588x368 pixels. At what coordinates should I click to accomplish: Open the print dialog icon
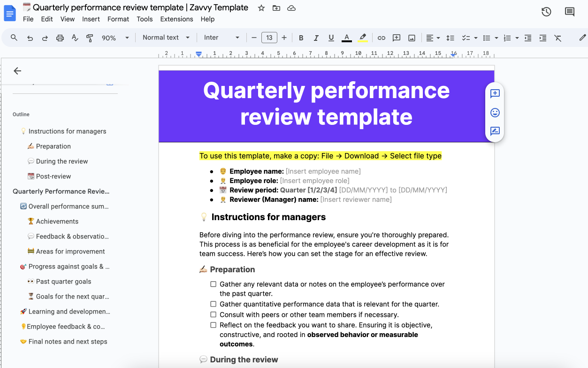click(x=60, y=37)
